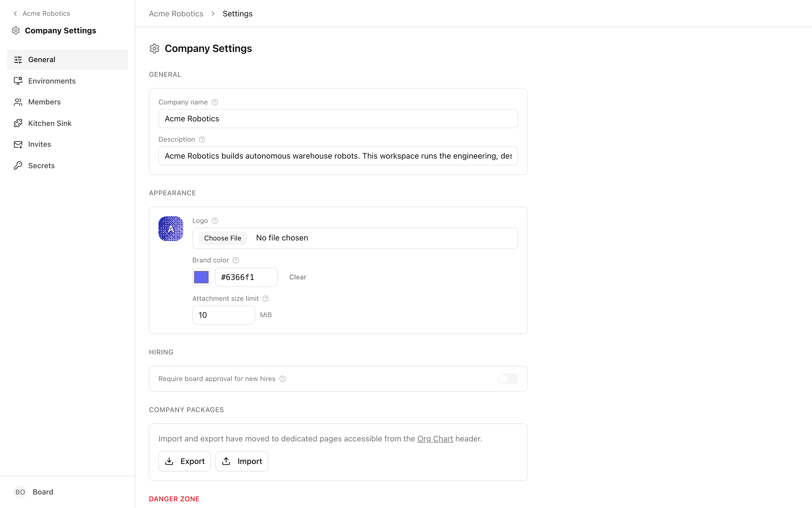
Task: Click the Environments monitor icon
Action: (x=18, y=81)
